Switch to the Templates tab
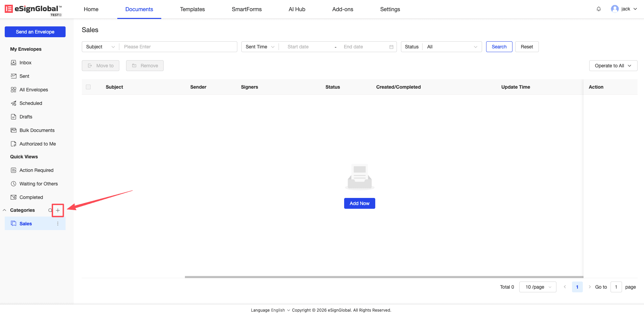 coord(192,9)
